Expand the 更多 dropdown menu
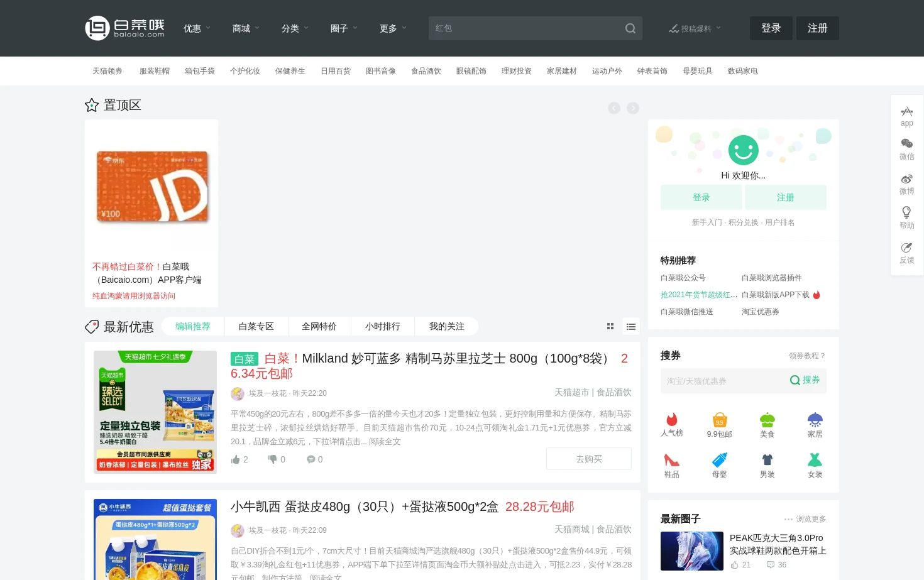 (393, 28)
